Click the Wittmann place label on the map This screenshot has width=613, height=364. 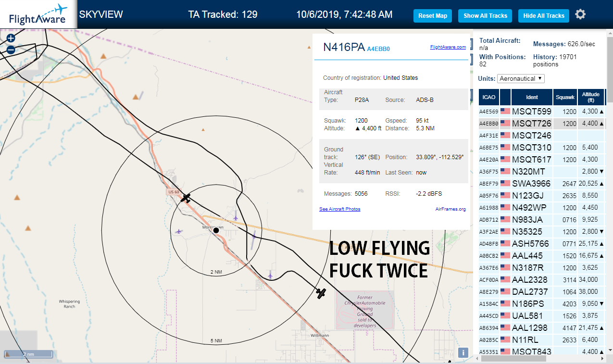tap(320, 335)
